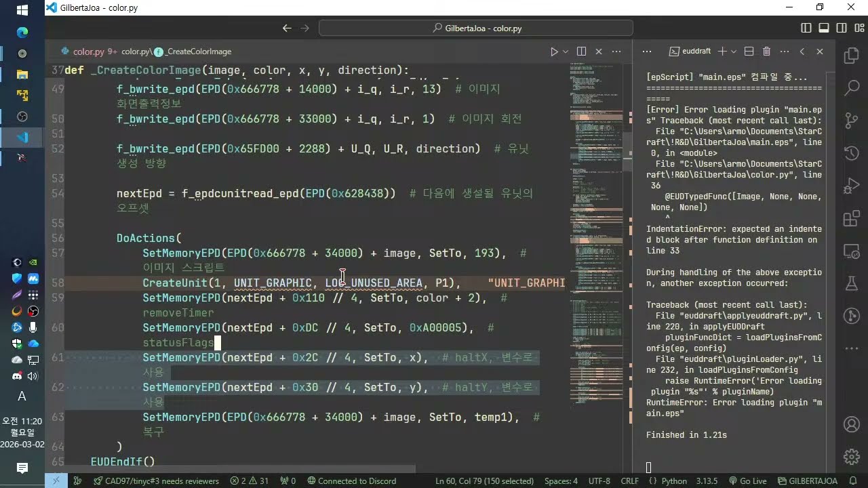Click the CRLF end-of-line setting
Viewport: 868px width, 488px height.
pos(630,481)
